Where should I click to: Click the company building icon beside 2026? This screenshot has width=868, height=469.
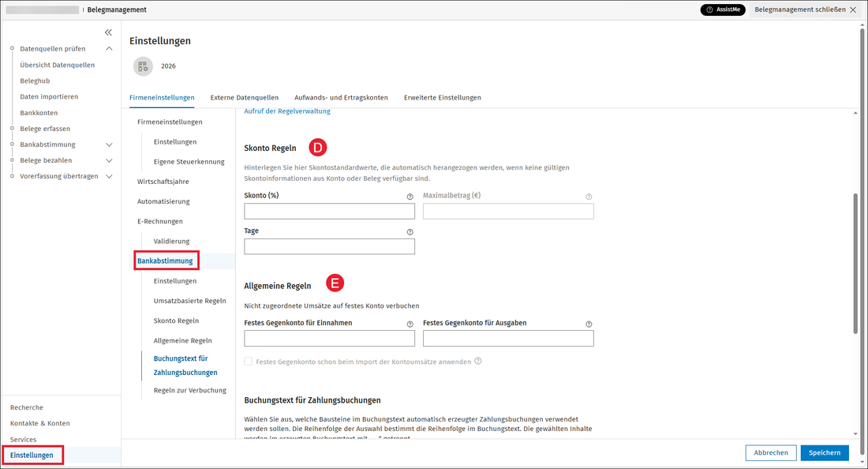tap(143, 66)
